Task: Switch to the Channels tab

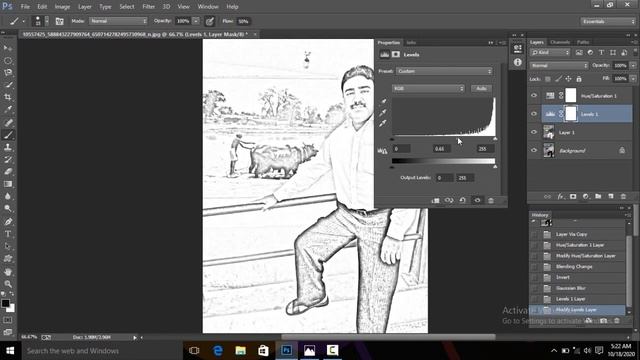Action: click(x=560, y=42)
